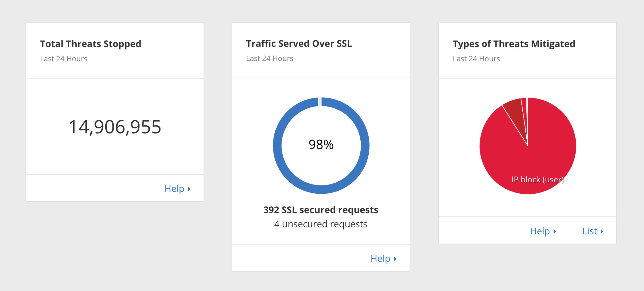Click the 4 unsecured requests text
Screen dimensions: 644x291
click(x=321, y=224)
